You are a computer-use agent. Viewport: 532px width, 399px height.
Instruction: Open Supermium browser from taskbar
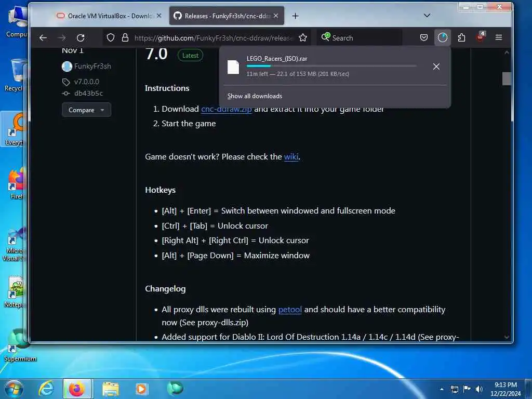click(175, 388)
